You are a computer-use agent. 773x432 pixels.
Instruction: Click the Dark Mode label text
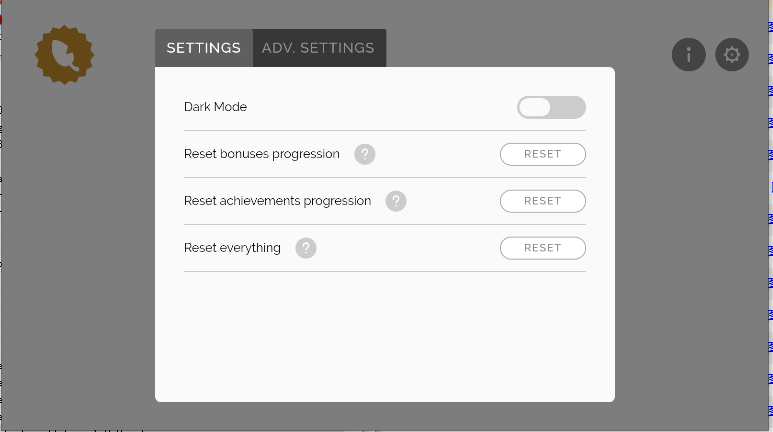point(215,107)
